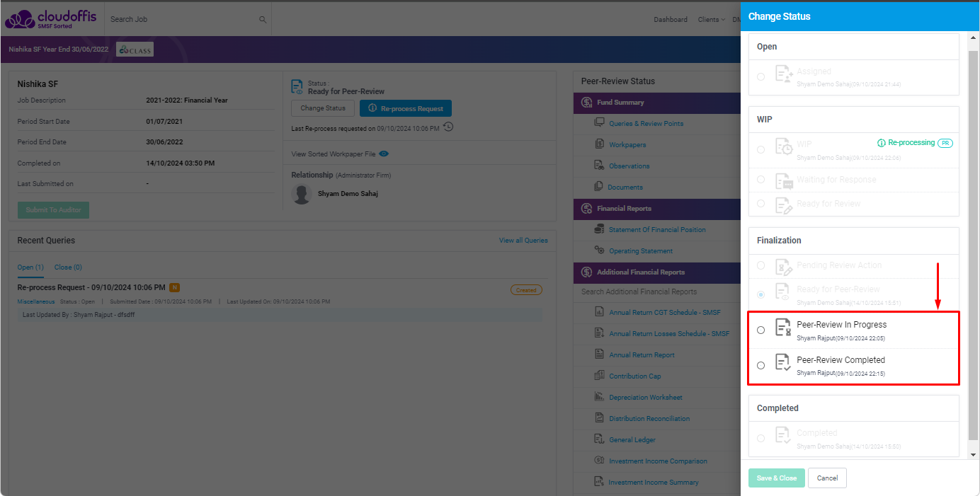Click the search magnifier icon

click(x=263, y=20)
